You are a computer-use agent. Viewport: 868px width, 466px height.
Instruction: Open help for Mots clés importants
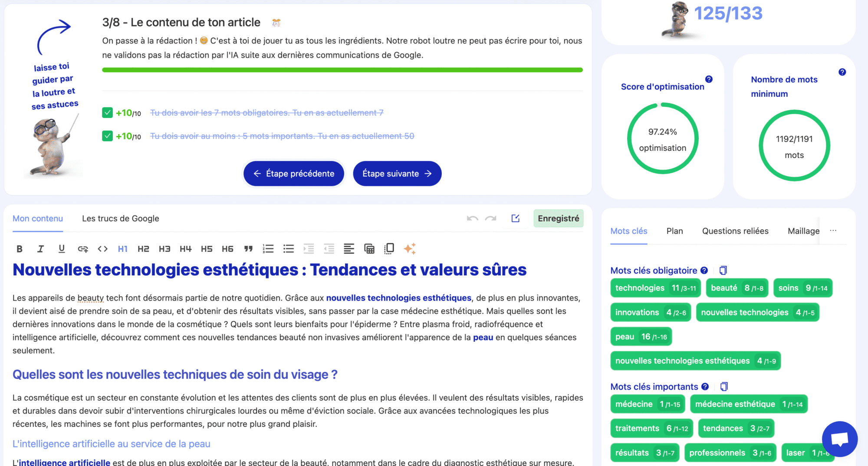pos(705,387)
